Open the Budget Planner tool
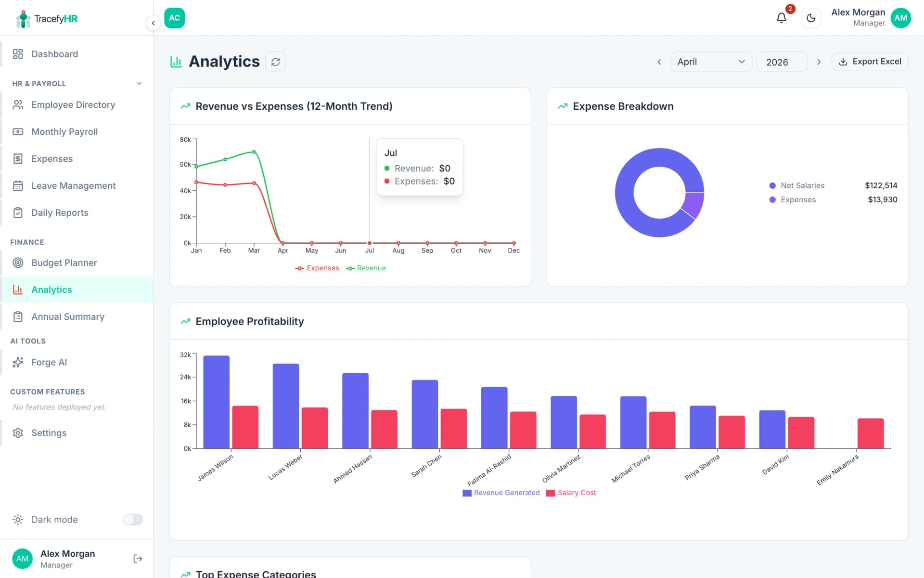The image size is (924, 578). 64,263
